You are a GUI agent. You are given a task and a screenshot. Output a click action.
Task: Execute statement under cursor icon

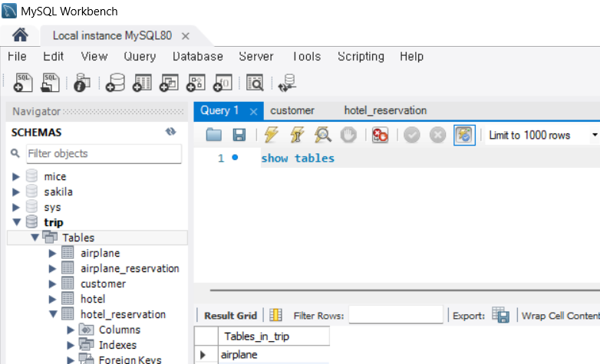point(297,135)
